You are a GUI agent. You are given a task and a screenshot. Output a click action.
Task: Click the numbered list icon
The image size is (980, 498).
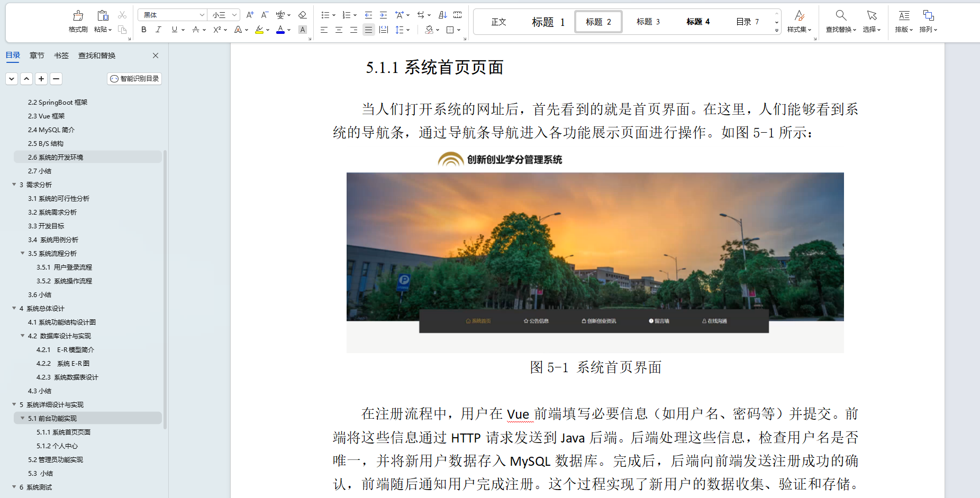click(347, 15)
